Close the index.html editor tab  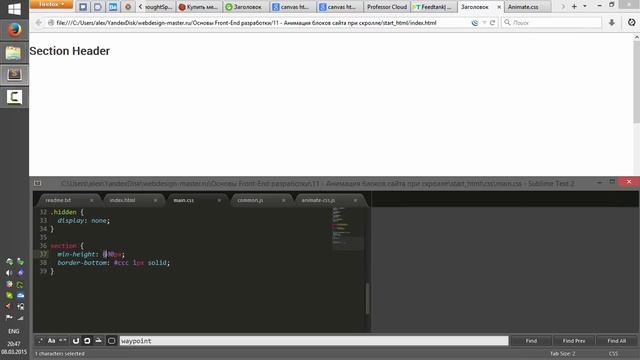point(156,200)
